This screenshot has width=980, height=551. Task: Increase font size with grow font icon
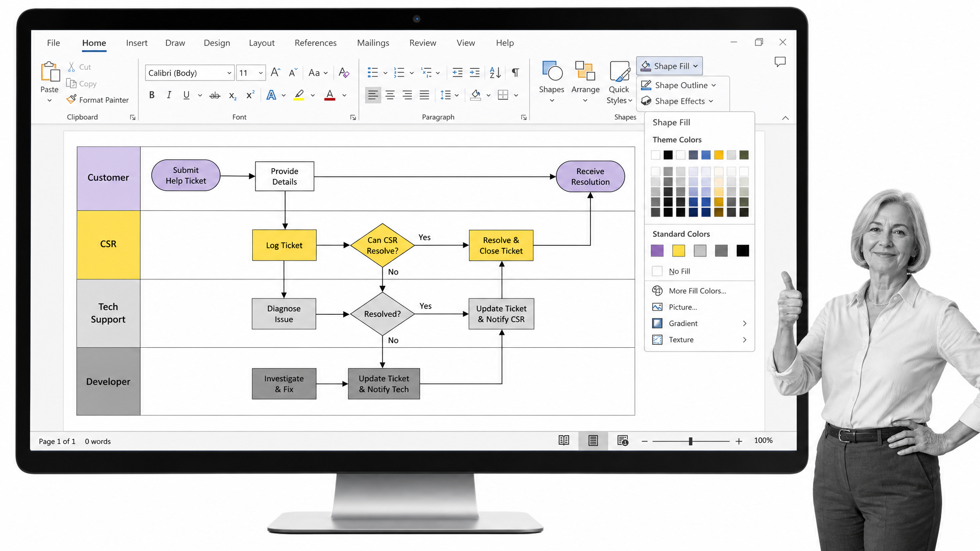tap(276, 73)
